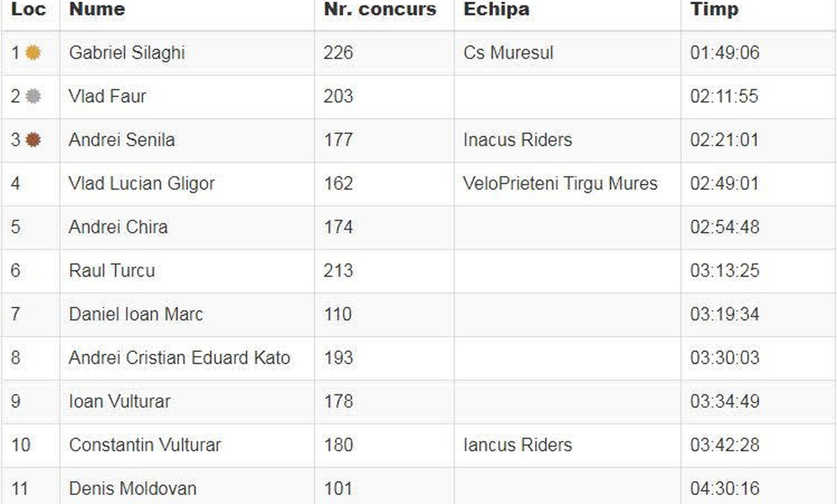
Task: Sort by the Nume column header
Action: click(97, 9)
